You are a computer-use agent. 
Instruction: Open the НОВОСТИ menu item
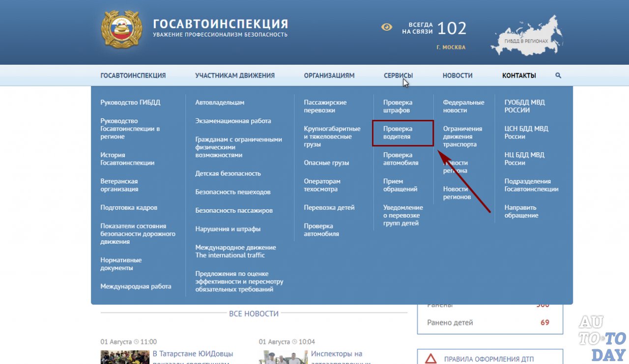coord(457,76)
